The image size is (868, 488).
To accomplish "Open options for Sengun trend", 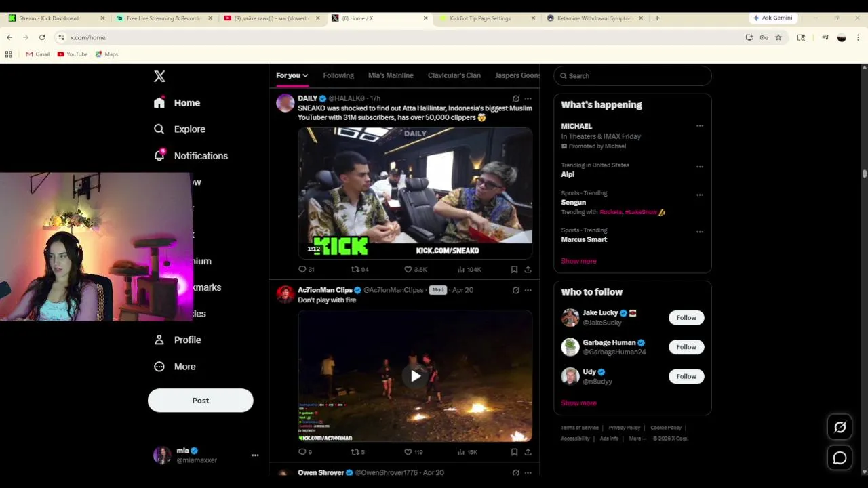I will pyautogui.click(x=700, y=195).
